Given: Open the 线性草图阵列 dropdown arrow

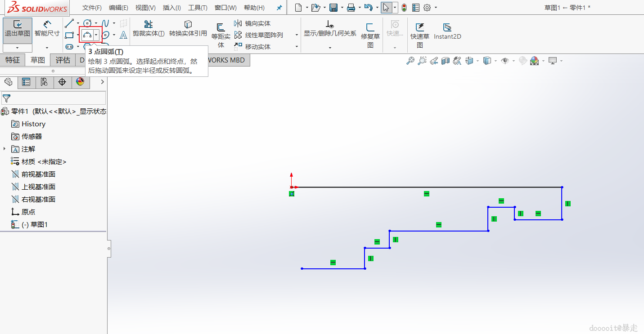Looking at the screenshot, I should point(297,35).
